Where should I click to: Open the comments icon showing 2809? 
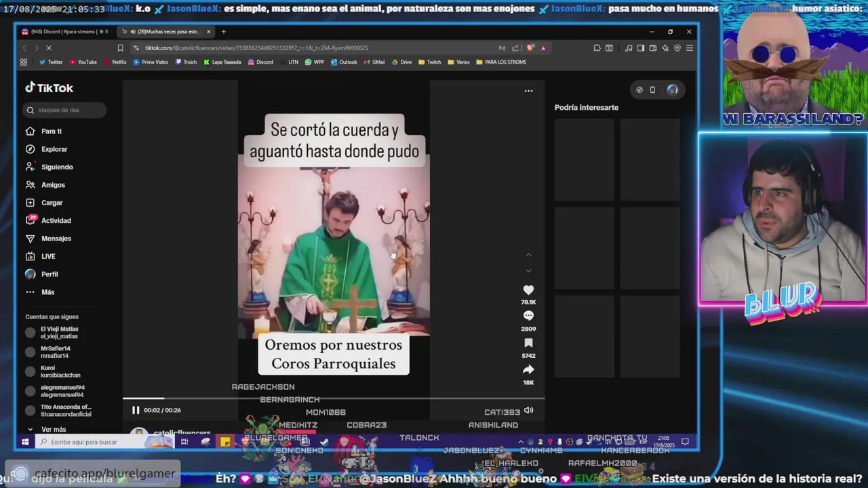tap(528, 317)
